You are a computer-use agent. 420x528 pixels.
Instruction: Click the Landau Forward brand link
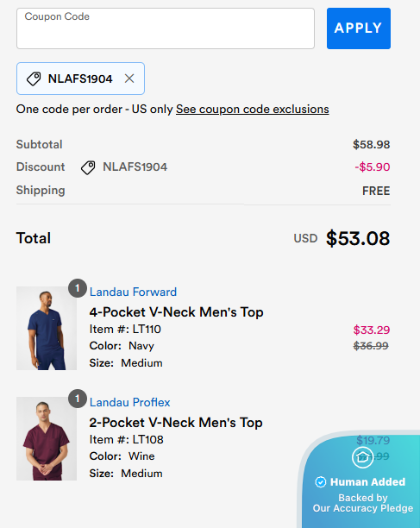tap(133, 292)
